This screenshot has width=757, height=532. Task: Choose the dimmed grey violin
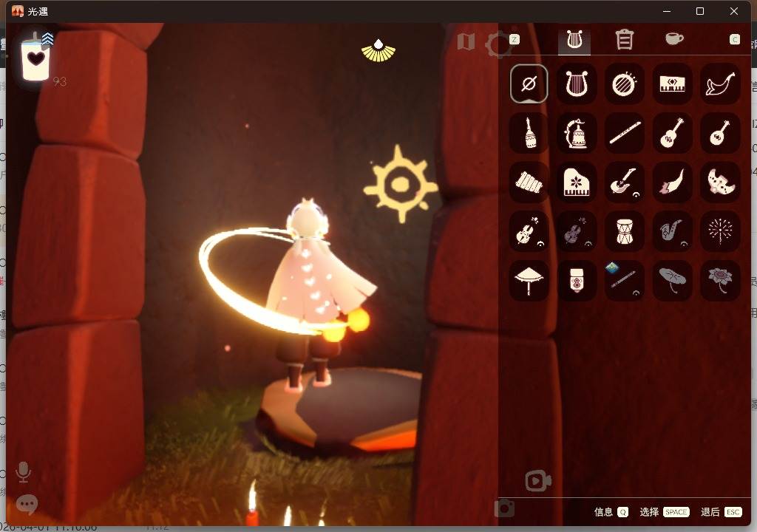pos(577,232)
